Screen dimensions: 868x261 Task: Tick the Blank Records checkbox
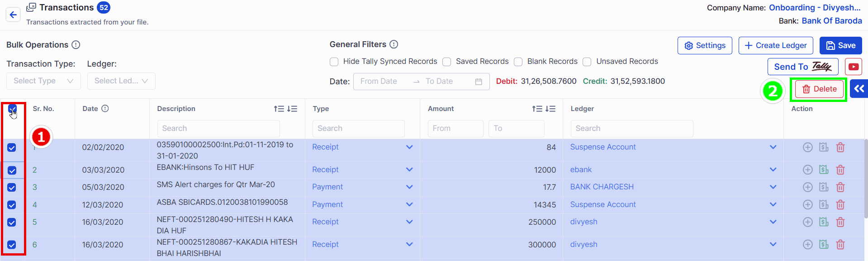click(518, 62)
